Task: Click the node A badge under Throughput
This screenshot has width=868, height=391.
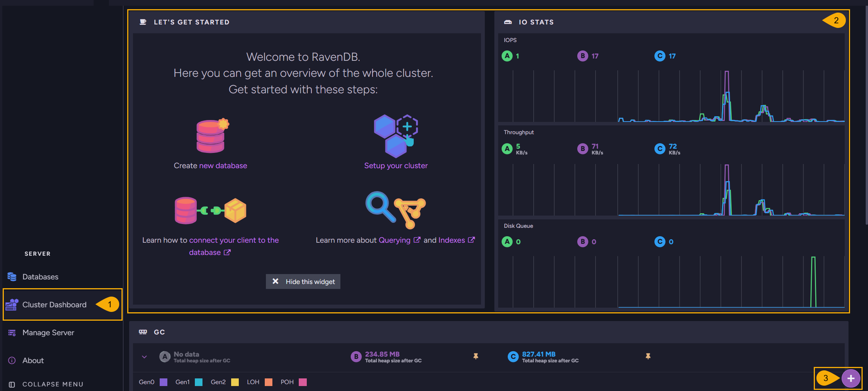Action: point(507,149)
